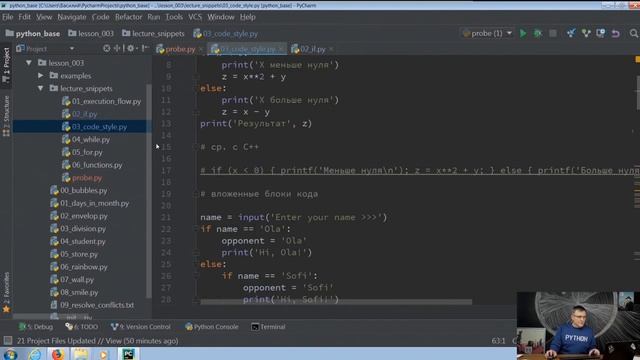
Task: Open media player taskbar icon
Action: [x=104, y=354]
